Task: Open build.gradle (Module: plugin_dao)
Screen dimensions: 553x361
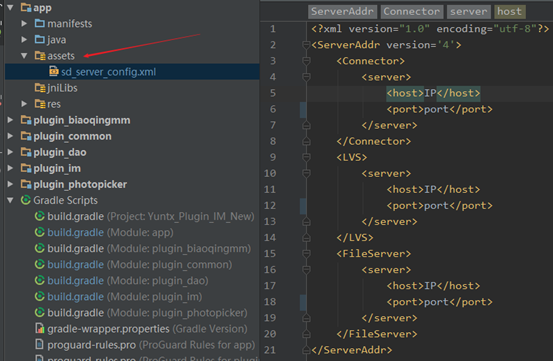Action: [128, 281]
